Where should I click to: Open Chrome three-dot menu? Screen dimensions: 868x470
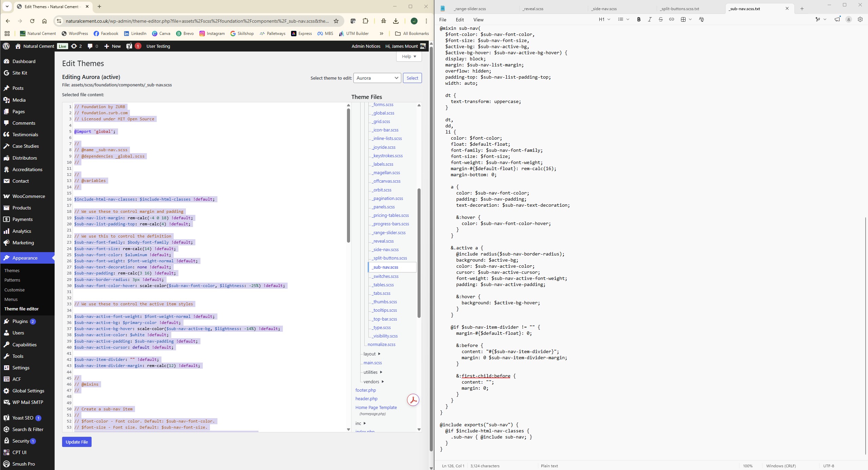426,21
